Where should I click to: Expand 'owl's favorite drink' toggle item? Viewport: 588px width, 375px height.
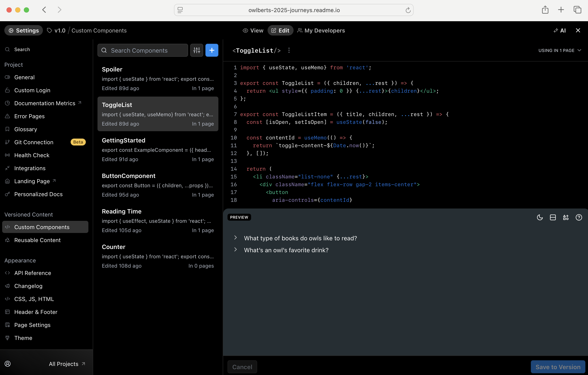coord(281,250)
